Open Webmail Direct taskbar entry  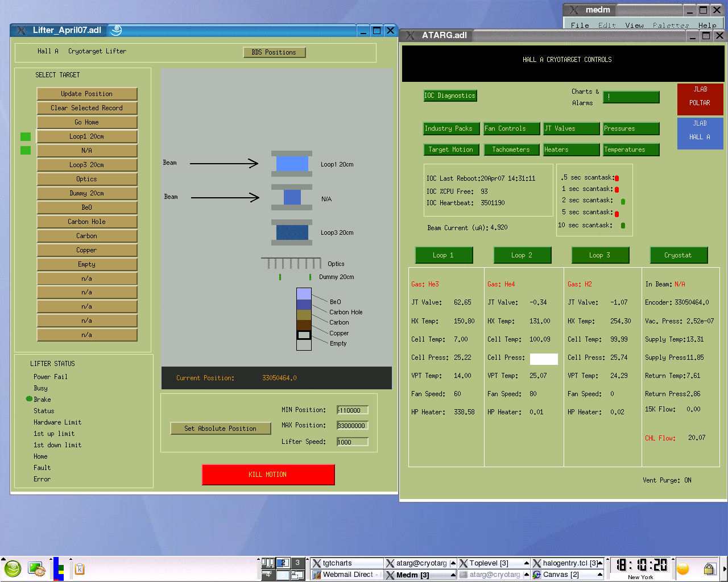[346, 575]
